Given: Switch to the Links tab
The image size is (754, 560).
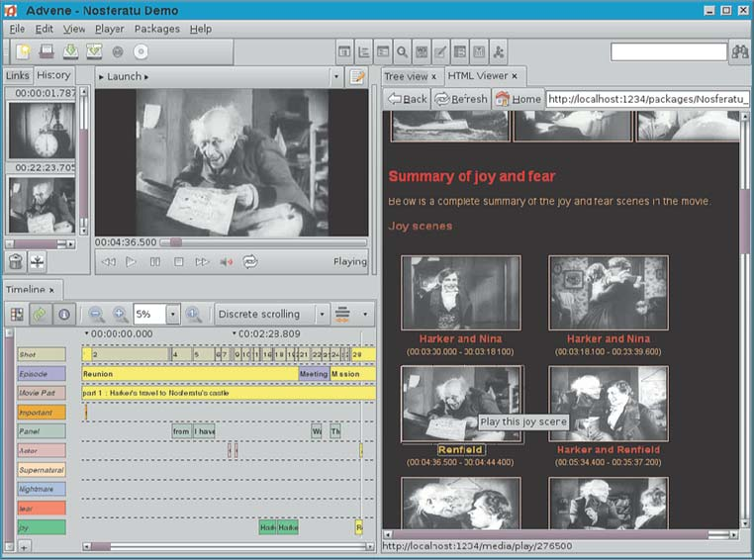Looking at the screenshot, I should click(18, 75).
